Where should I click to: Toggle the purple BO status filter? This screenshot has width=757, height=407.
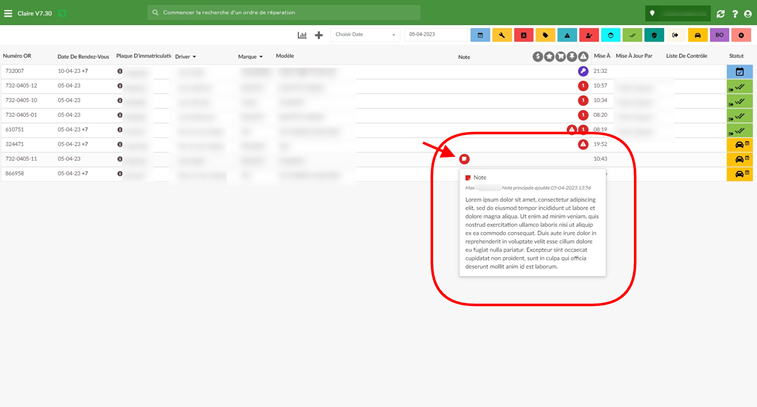click(x=719, y=35)
